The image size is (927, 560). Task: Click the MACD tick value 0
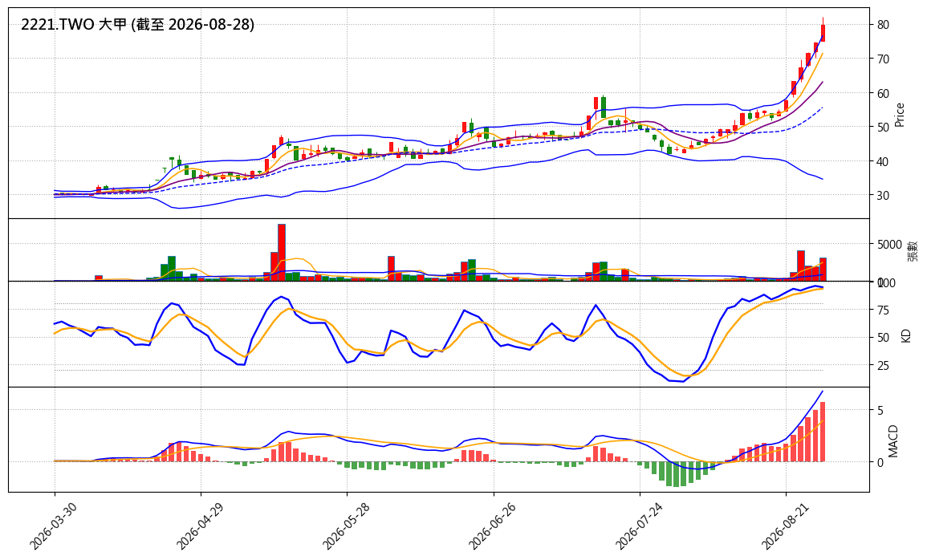pyautogui.click(x=881, y=463)
